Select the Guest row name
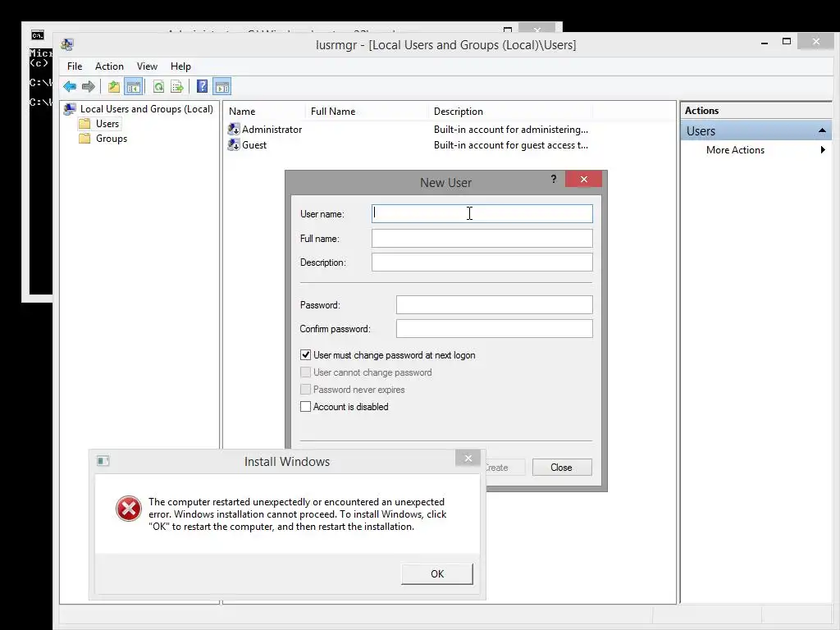840x630 pixels. tap(254, 144)
